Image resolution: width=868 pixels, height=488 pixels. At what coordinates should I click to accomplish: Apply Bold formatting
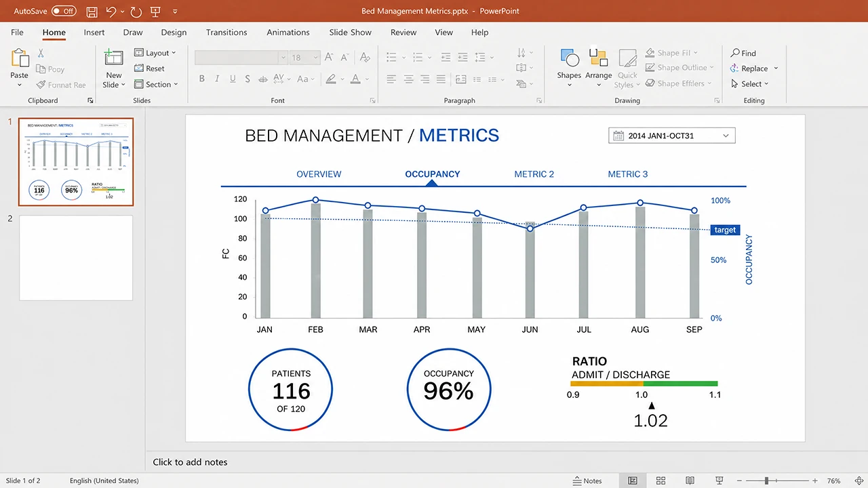(x=201, y=79)
